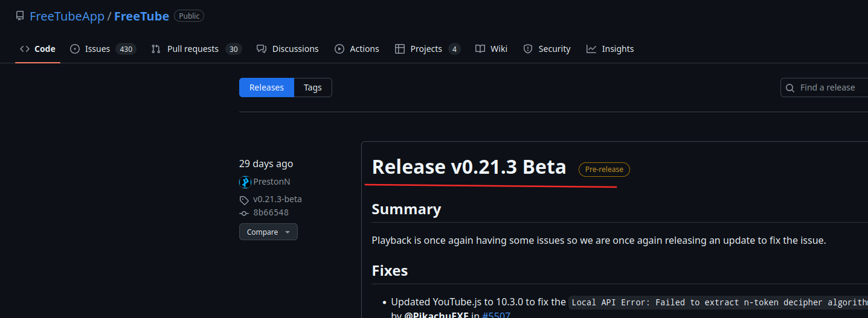Open the Discussions tab
The height and width of the screenshot is (318, 868).
coord(288,49)
